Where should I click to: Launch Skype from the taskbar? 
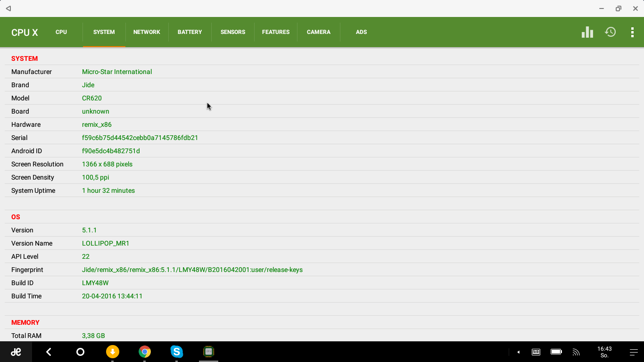(x=176, y=352)
